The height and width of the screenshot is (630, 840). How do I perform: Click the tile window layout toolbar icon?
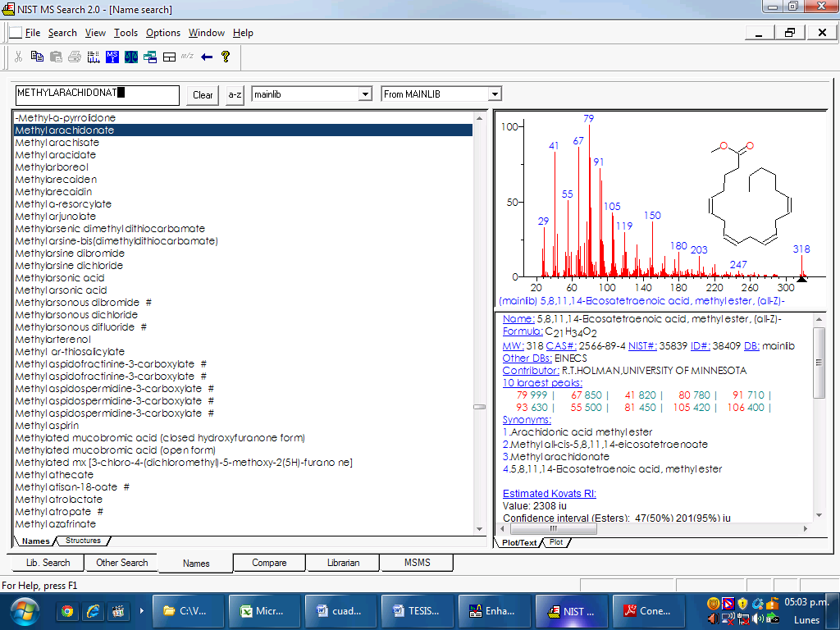[169, 57]
